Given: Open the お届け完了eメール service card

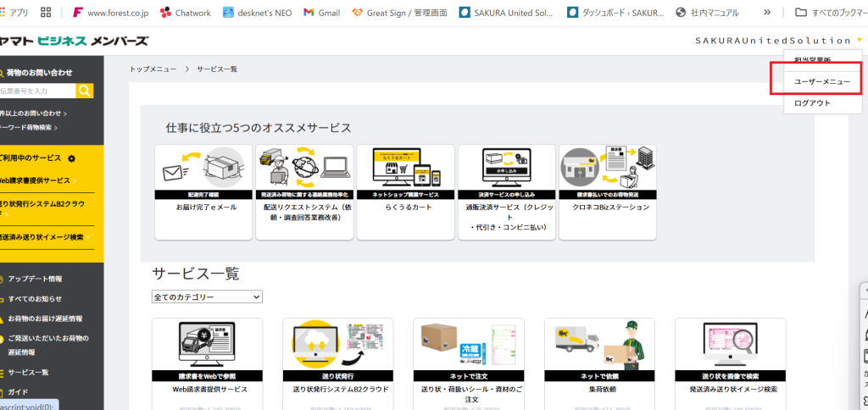Looking at the screenshot, I should [203, 191].
